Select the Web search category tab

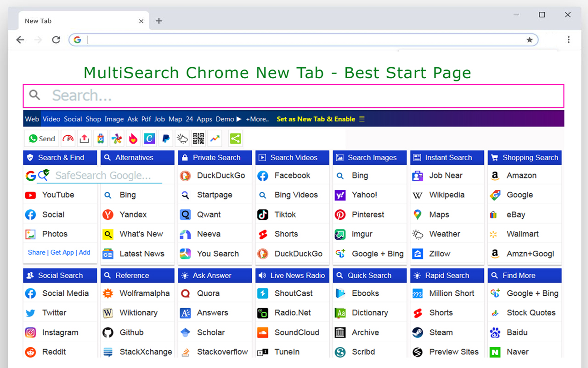point(32,119)
